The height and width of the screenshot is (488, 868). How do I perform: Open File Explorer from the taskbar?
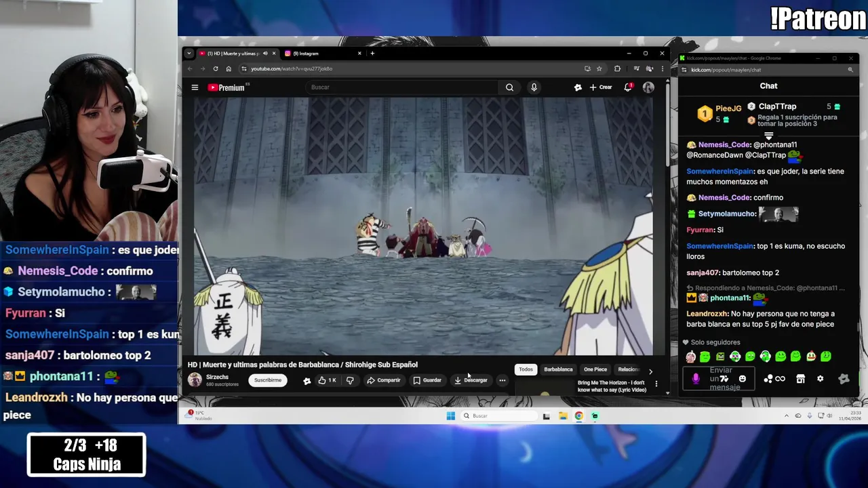563,415
